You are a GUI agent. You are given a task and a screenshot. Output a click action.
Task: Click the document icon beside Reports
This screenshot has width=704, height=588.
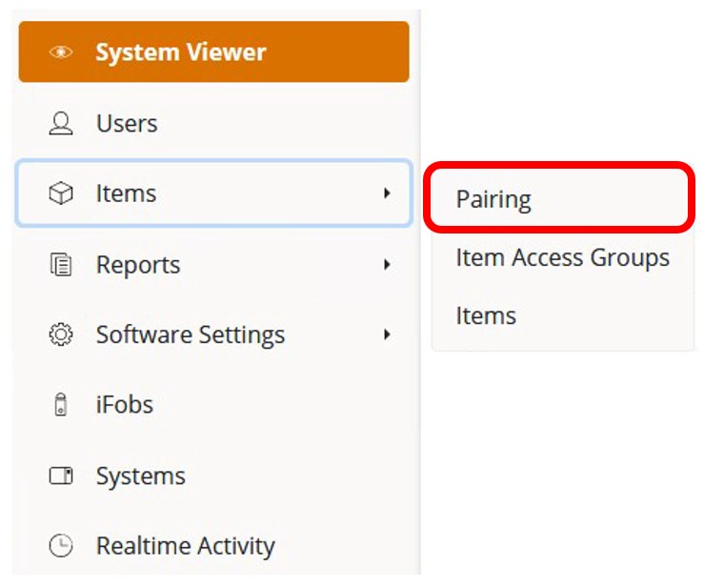coord(61,265)
